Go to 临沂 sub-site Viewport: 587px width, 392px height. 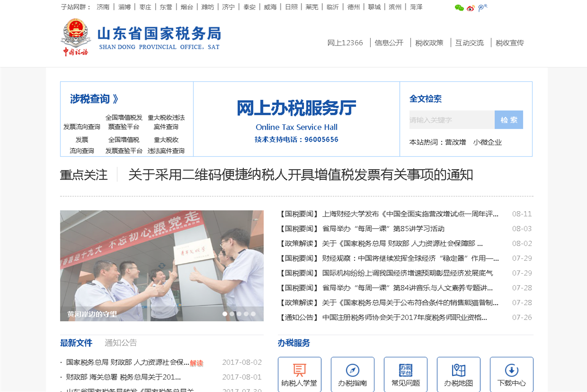pyautogui.click(x=333, y=7)
